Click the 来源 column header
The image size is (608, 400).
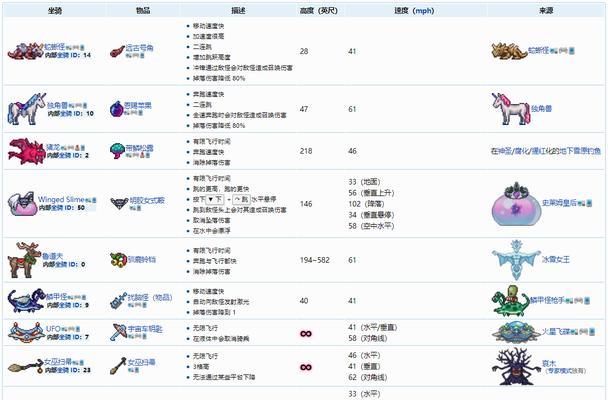coord(546,10)
